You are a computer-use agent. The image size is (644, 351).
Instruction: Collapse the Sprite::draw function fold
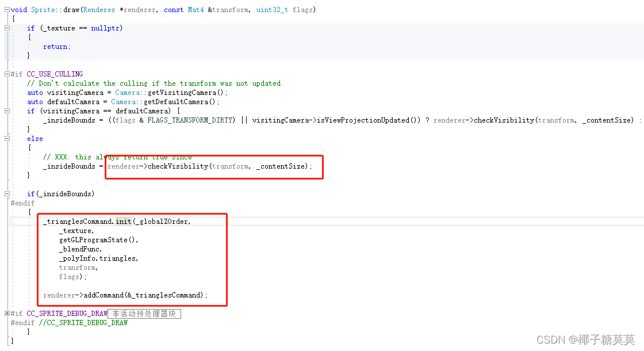(7, 9)
